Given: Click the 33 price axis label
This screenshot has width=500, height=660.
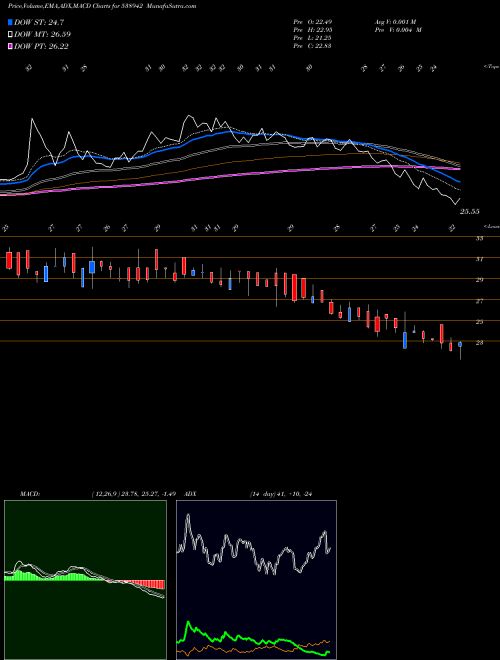Looking at the screenshot, I should (x=479, y=238).
